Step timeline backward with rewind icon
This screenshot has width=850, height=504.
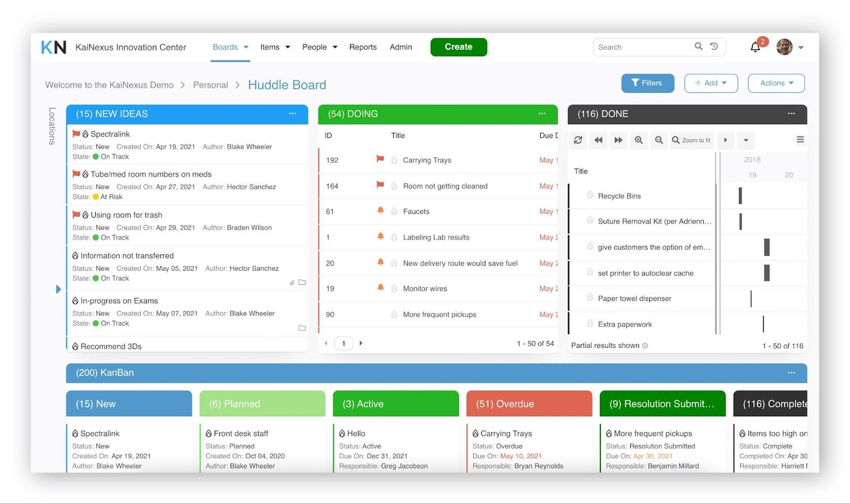pyautogui.click(x=598, y=140)
